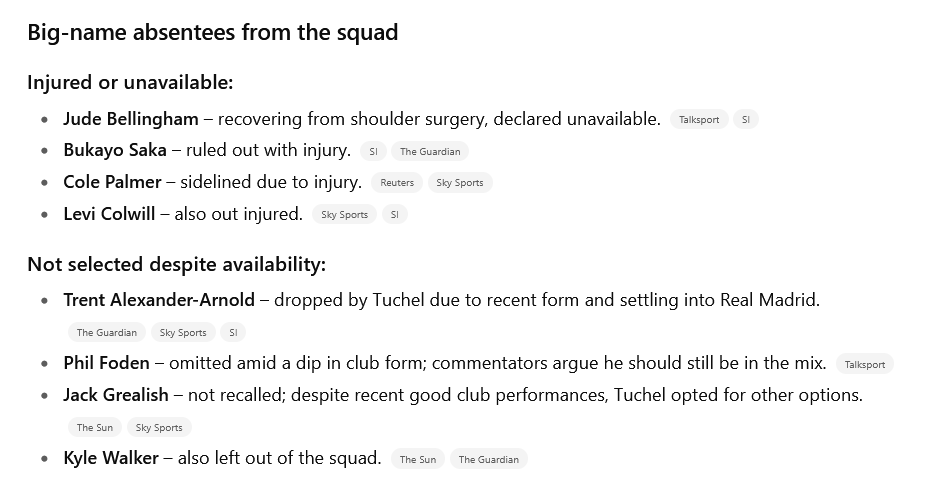Click the Not selected despite availability subheading
Viewport: 932px width, 499px height.
(177, 264)
